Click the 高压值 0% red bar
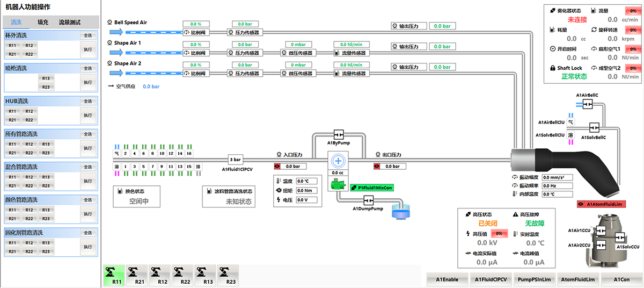The image size is (644, 288). 499,234
